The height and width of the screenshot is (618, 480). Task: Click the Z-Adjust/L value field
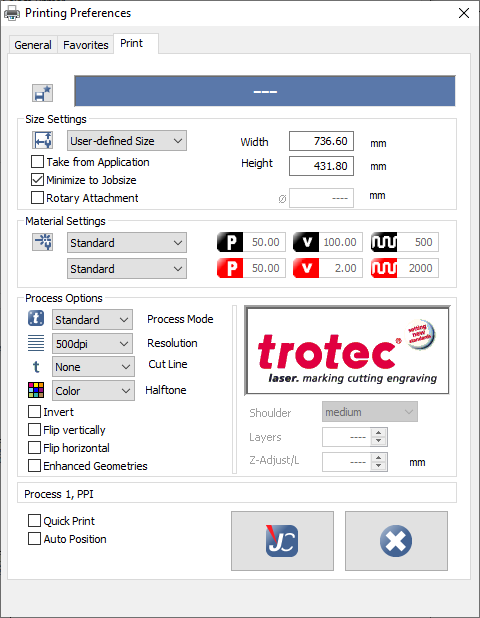coord(346,462)
